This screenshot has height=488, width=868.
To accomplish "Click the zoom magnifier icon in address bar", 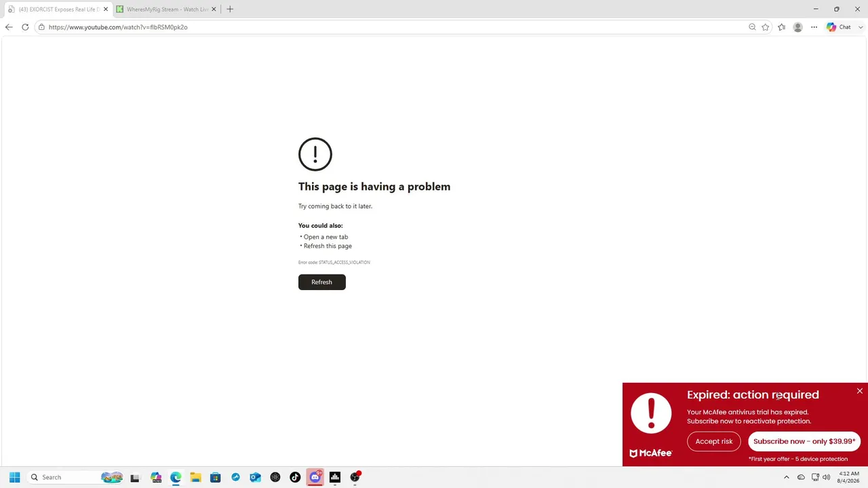I will [x=752, y=27].
